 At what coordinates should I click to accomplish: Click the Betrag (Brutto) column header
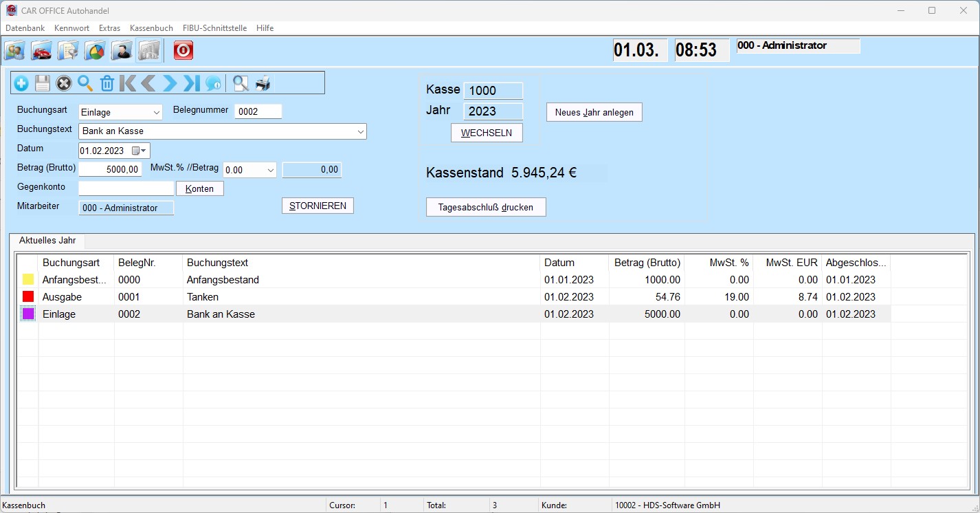[647, 263]
